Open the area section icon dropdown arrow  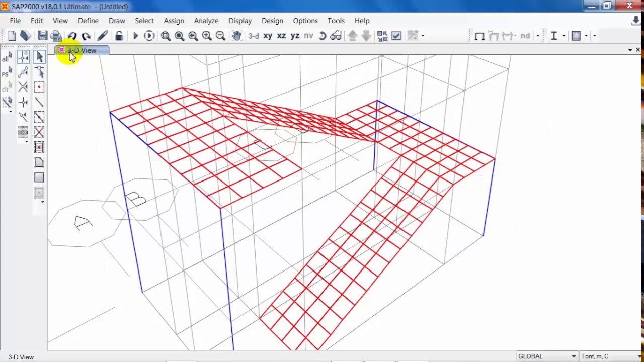point(586,36)
